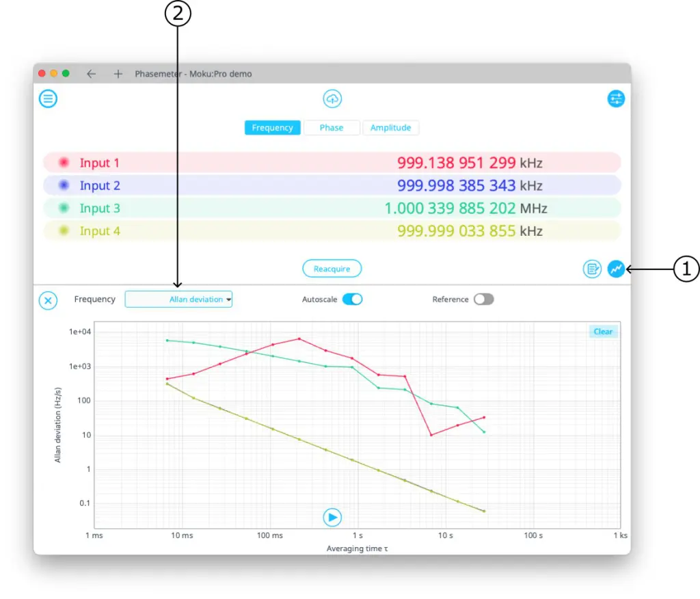This screenshot has height=599, width=700.
Task: Open the Allan deviation dropdown
Action: click(178, 299)
